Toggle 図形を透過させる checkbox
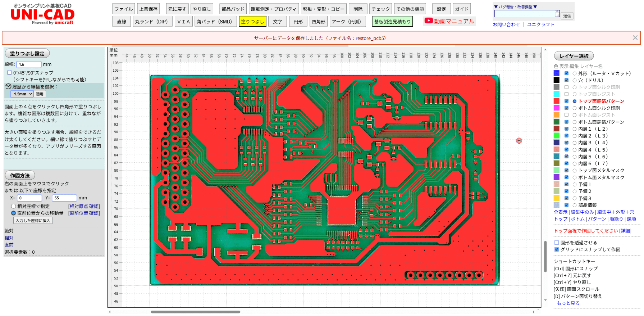 point(557,243)
